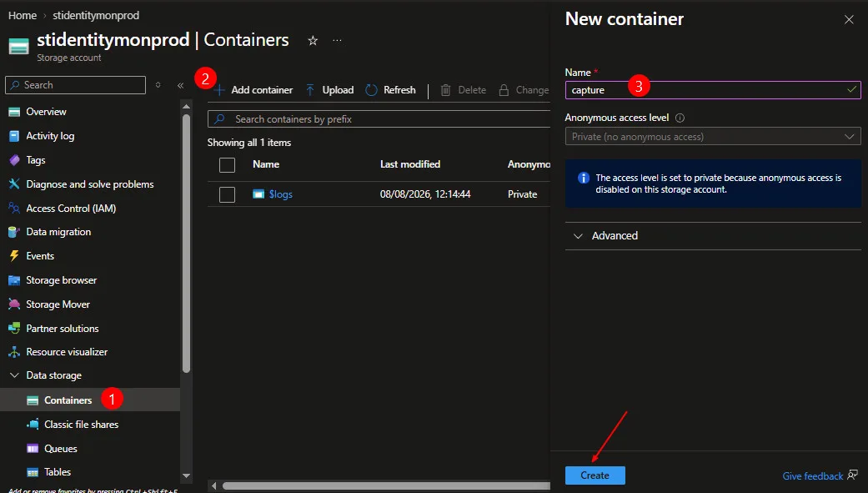Click the Storage browser icon
This screenshot has width=868, height=493.
pos(14,280)
